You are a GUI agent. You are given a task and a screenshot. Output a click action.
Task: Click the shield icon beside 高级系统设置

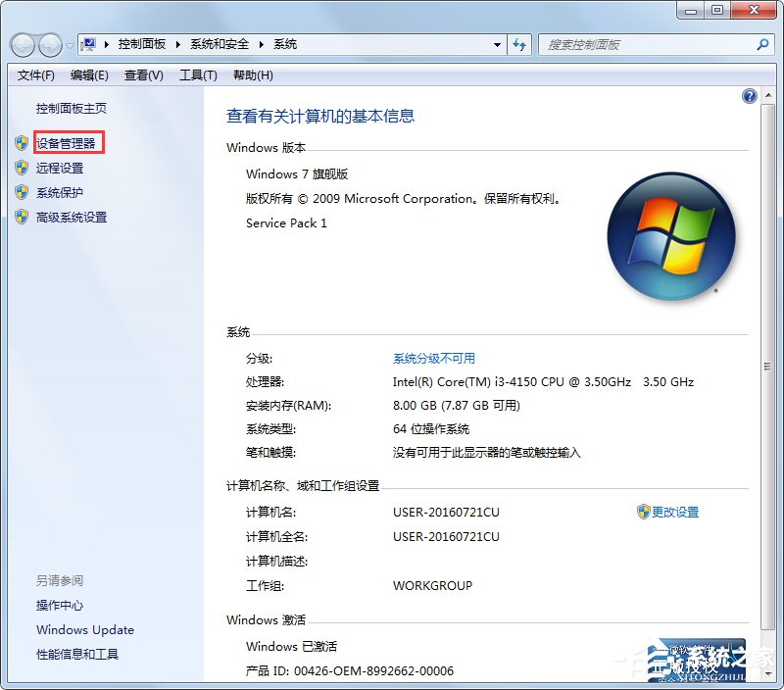24,217
